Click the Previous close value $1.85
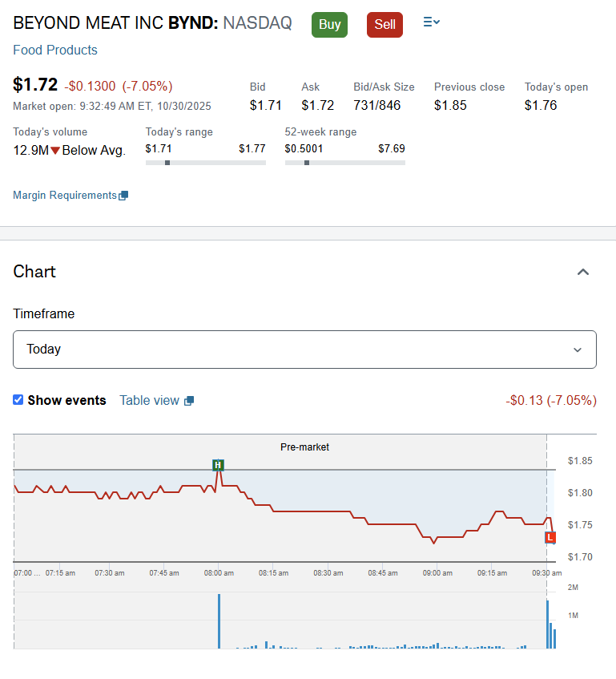Image resolution: width=616 pixels, height=679 pixels. pos(450,105)
